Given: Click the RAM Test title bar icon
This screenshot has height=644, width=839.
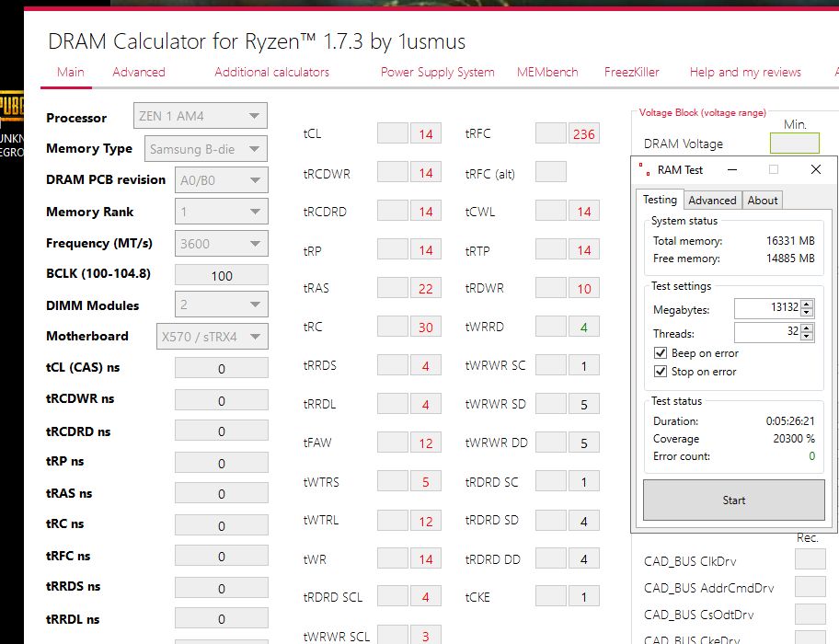Looking at the screenshot, I should pyautogui.click(x=643, y=169).
